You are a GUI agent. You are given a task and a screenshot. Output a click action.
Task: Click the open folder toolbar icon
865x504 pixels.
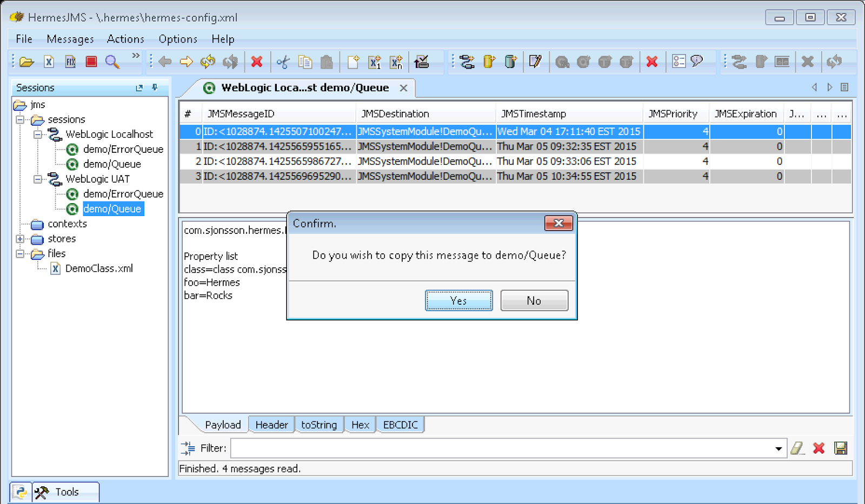26,62
